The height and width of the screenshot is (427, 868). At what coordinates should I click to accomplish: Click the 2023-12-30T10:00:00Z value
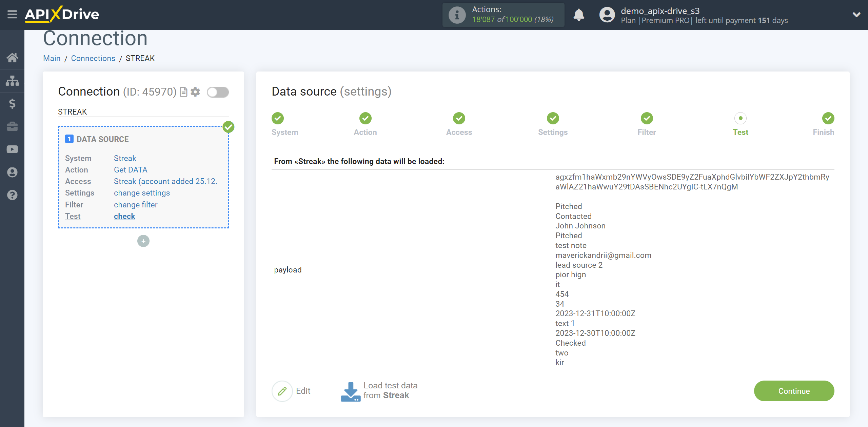click(x=595, y=333)
